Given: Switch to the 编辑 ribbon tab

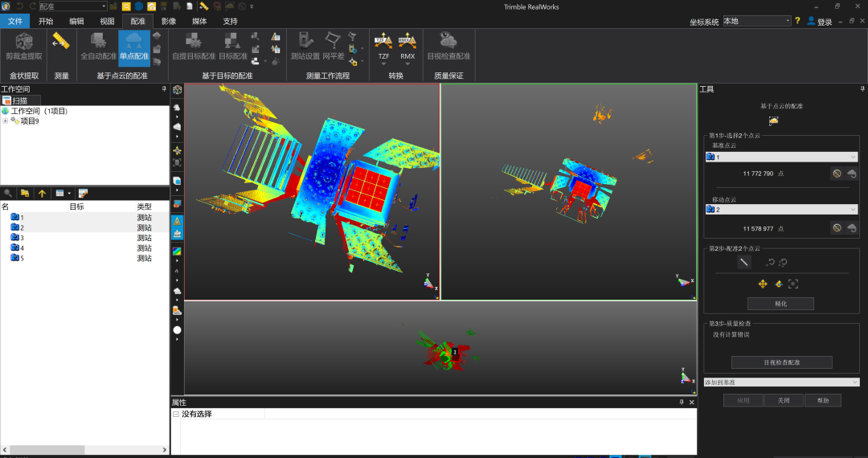Looking at the screenshot, I should (x=76, y=21).
